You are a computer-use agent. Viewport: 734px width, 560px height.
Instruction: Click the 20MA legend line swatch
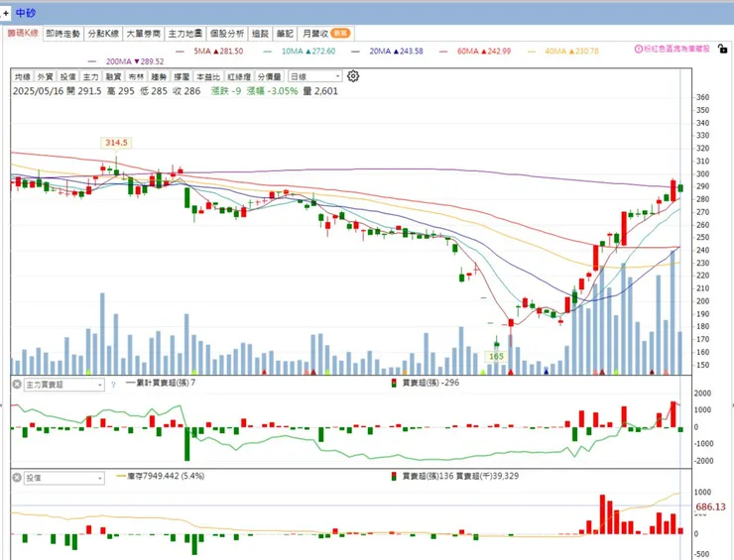[x=356, y=51]
